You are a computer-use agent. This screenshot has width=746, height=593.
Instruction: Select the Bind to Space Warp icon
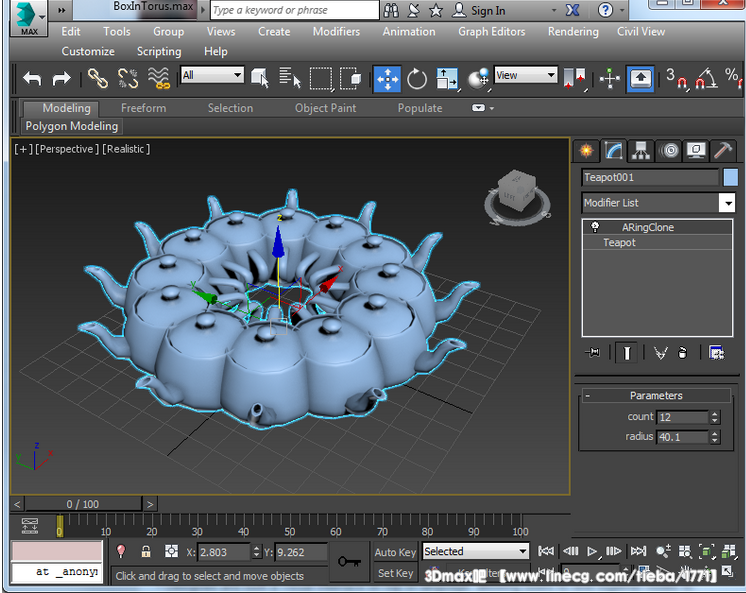158,78
